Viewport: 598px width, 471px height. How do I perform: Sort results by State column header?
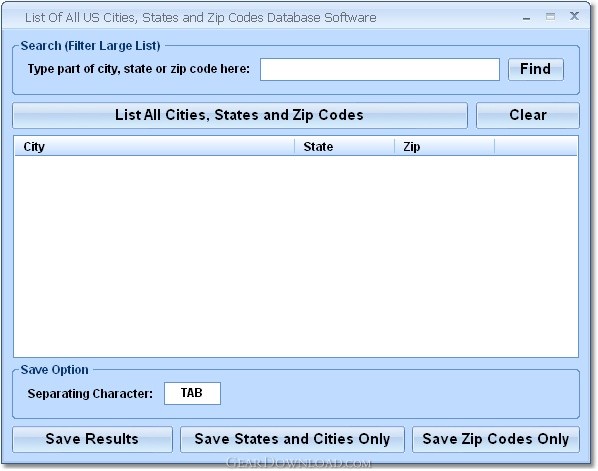(x=344, y=147)
